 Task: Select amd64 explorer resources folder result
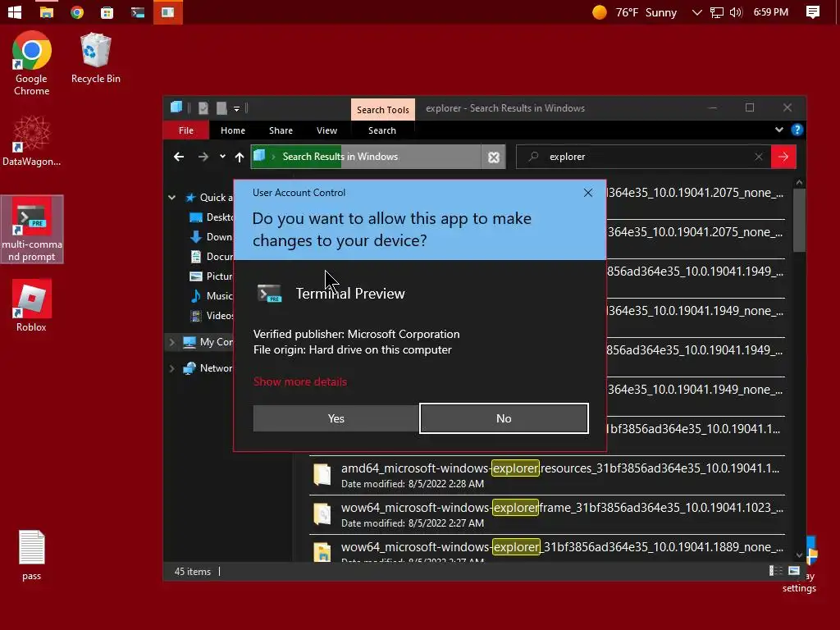point(547,475)
